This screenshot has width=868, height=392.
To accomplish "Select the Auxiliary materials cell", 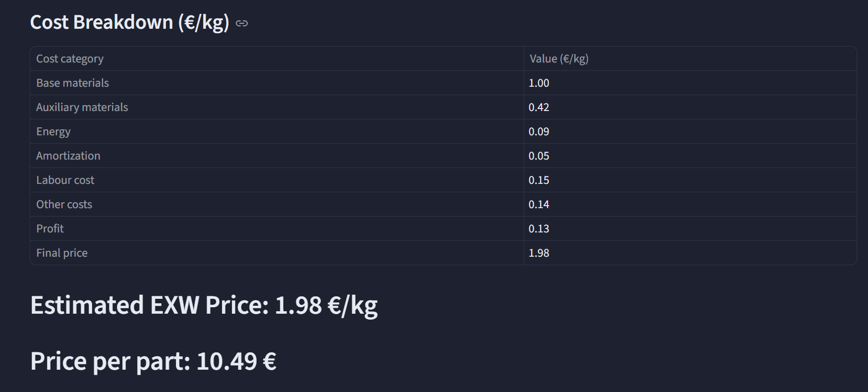I will pos(82,107).
